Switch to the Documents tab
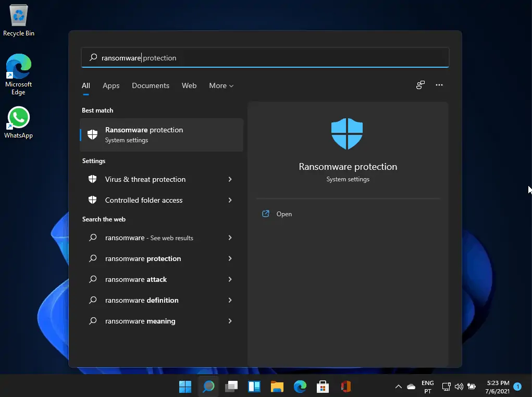 151,85
